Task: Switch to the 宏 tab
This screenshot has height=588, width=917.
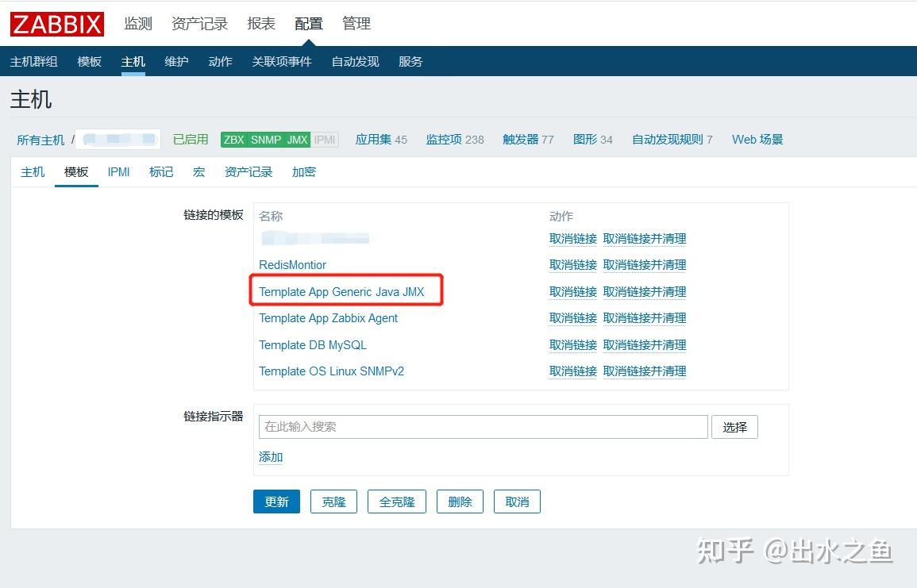Action: click(x=198, y=171)
